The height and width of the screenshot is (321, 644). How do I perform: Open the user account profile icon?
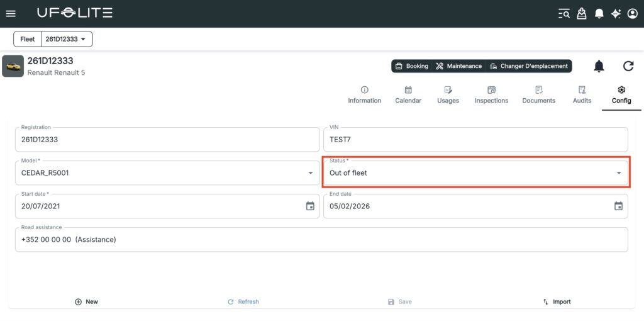click(633, 13)
